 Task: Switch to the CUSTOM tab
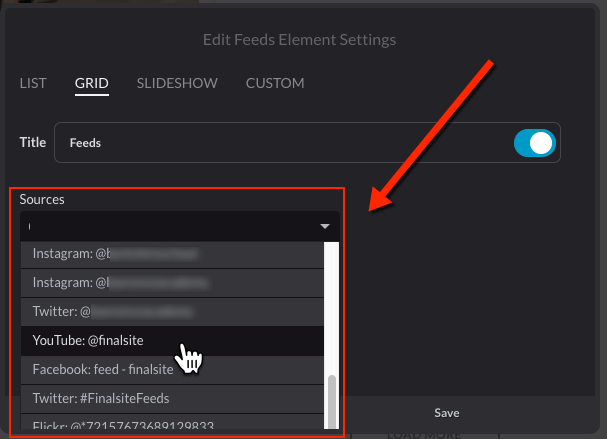pyautogui.click(x=275, y=83)
